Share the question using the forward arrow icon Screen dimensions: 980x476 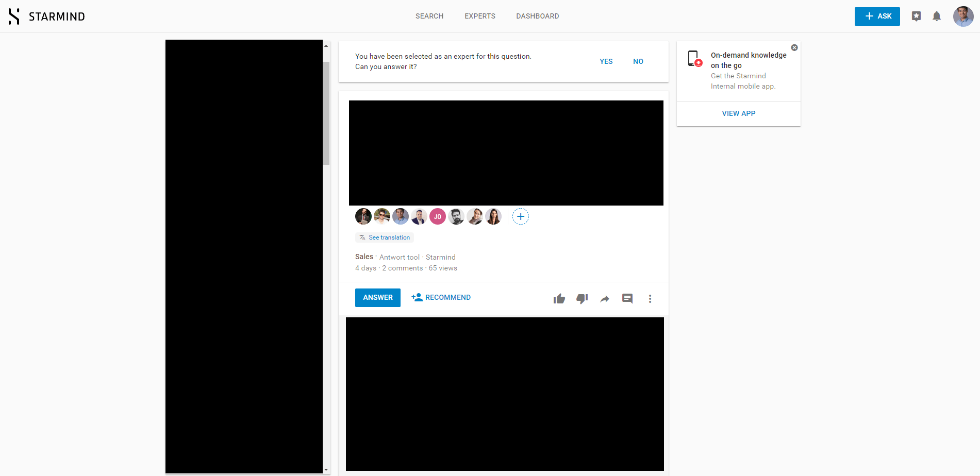pos(604,298)
